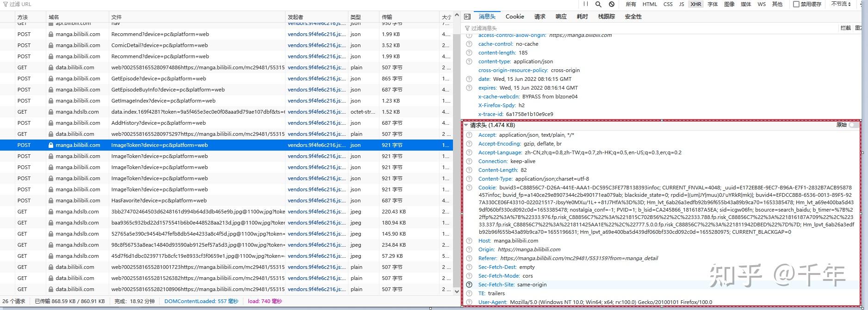Click help icon beside Origin header
The width and height of the screenshot is (868, 310).
coord(469,249)
